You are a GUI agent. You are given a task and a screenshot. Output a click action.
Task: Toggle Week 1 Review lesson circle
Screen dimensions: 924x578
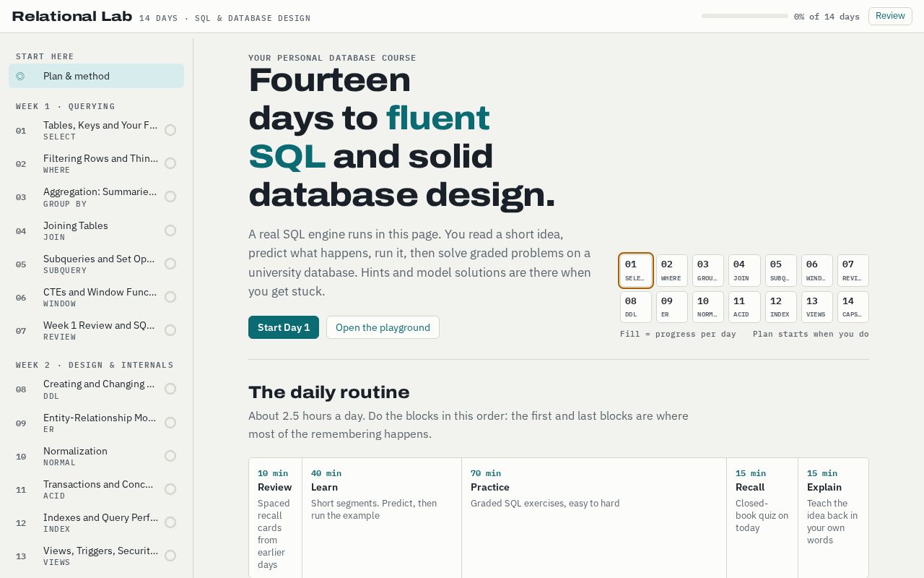tap(170, 330)
